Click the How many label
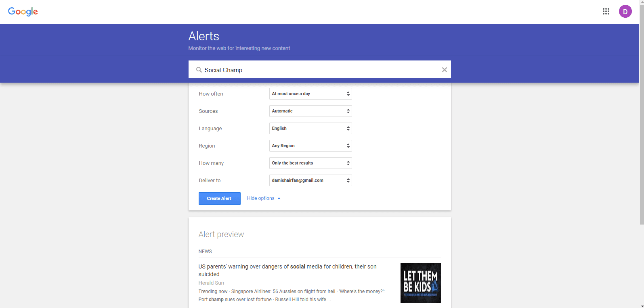 (x=211, y=163)
